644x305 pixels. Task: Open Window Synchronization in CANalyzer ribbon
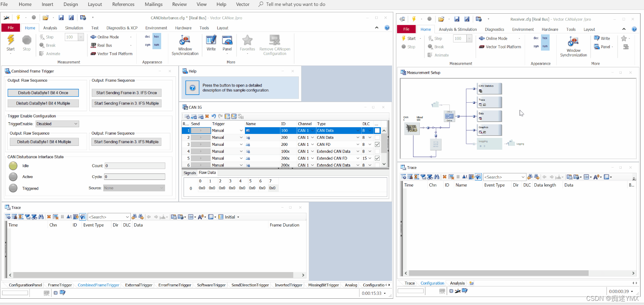tap(573, 47)
